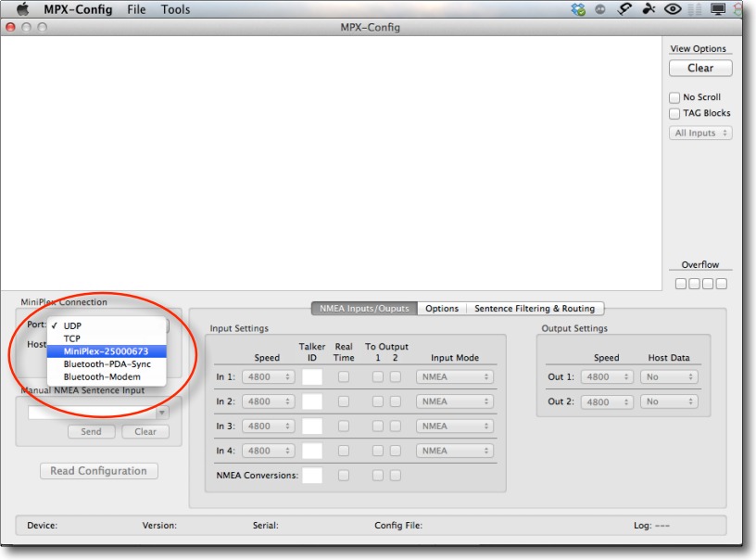Open the In 3 Input Mode dropdown
Screen dimensions: 756x560
455,426
